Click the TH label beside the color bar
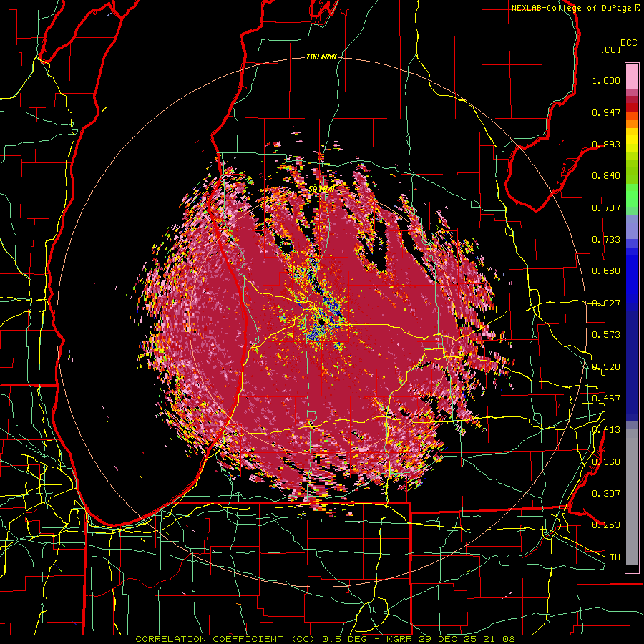Image resolution: width=644 pixels, height=644 pixels. point(615,557)
